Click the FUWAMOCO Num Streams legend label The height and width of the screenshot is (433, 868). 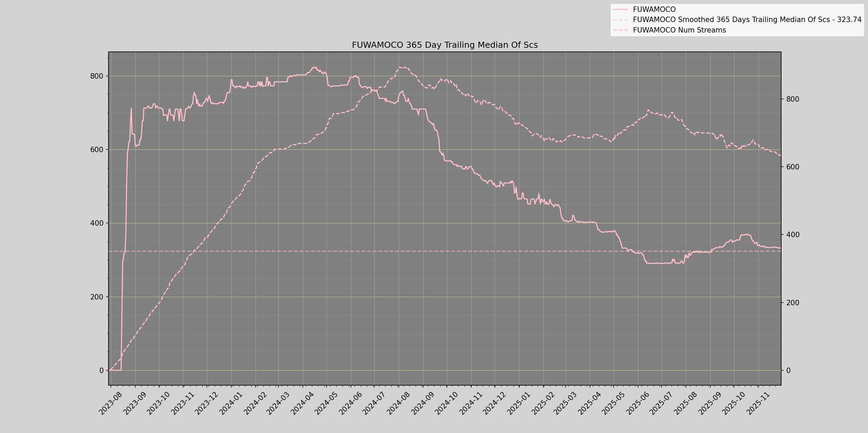click(x=679, y=30)
